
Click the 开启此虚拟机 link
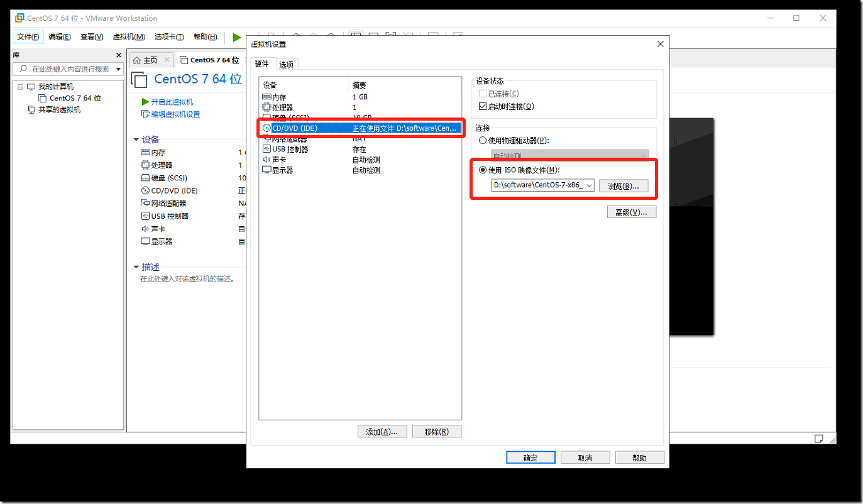pyautogui.click(x=172, y=102)
